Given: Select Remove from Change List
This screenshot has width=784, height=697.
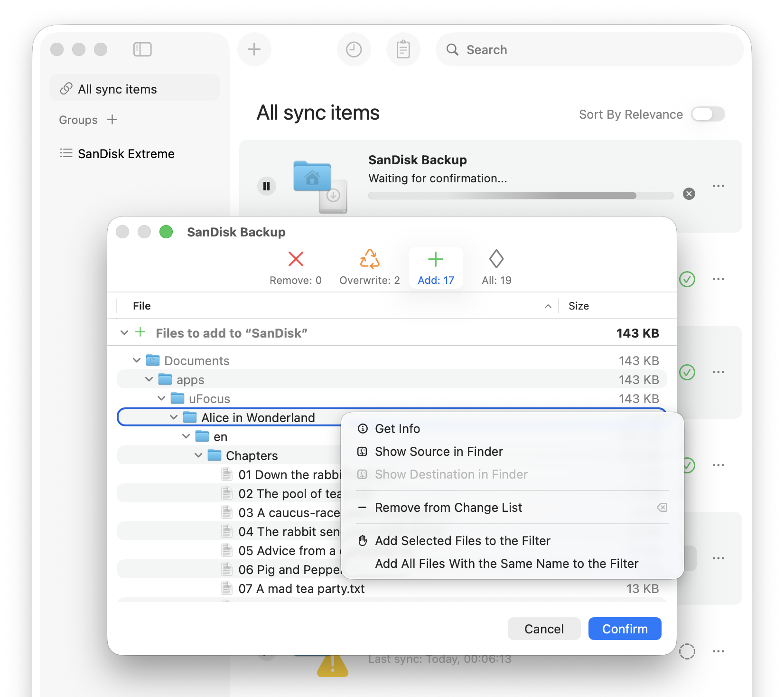Looking at the screenshot, I should [448, 508].
